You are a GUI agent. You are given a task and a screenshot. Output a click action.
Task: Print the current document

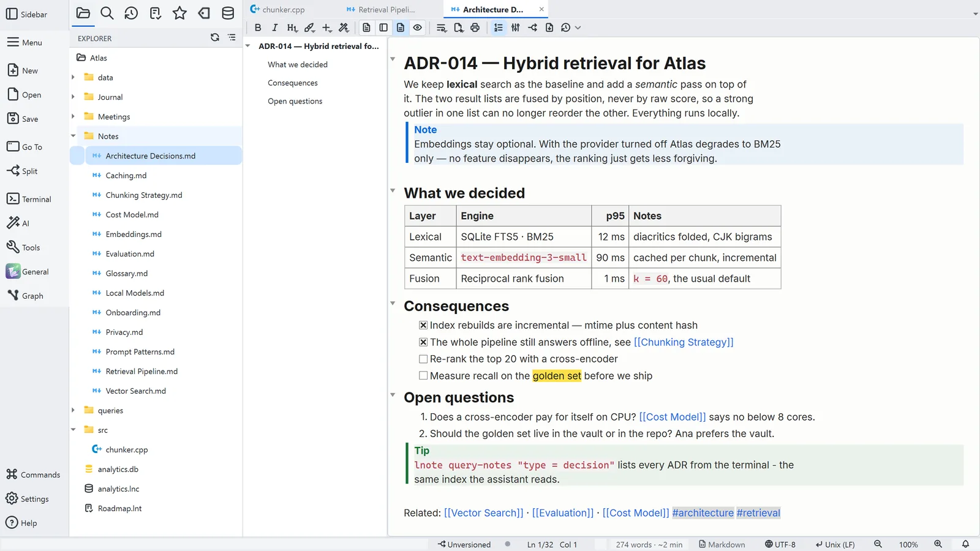coord(475,28)
